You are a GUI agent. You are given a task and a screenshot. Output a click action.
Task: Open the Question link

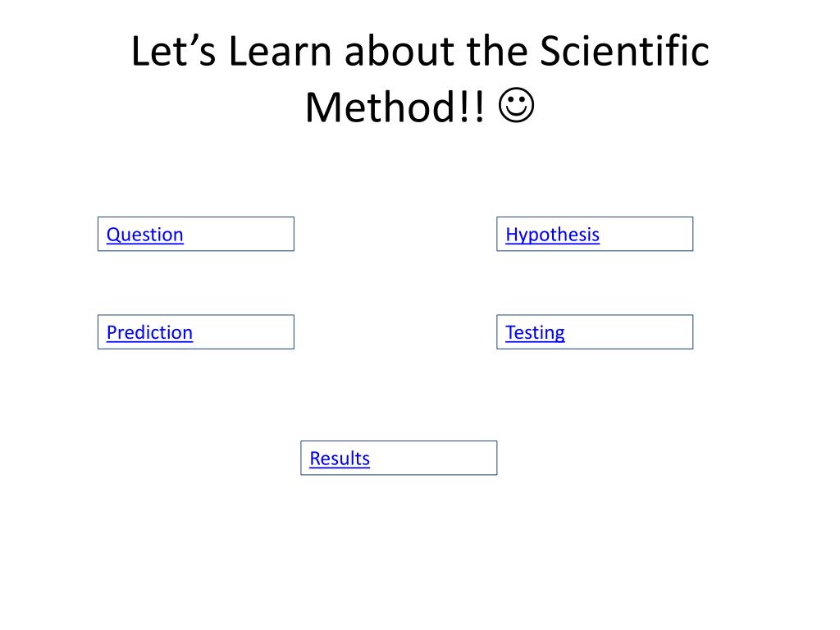click(x=144, y=235)
